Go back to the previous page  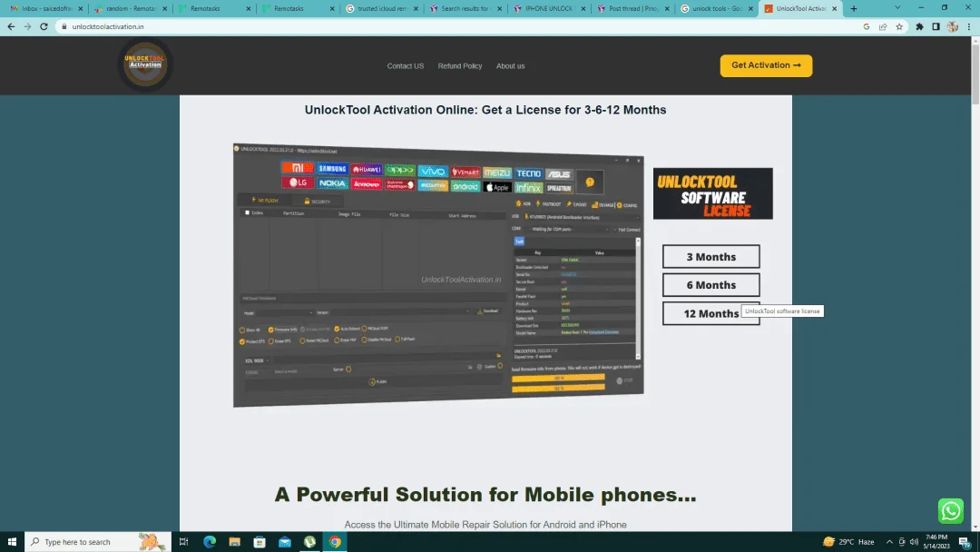(x=11, y=27)
